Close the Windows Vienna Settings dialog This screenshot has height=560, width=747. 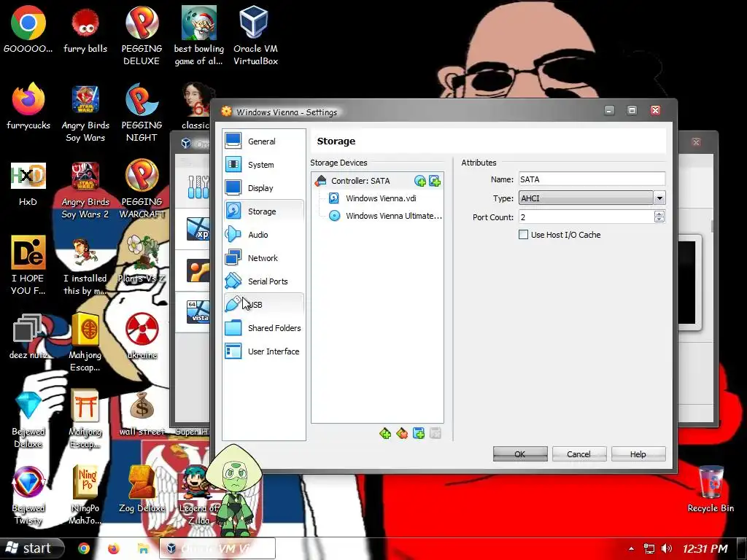[x=656, y=111]
